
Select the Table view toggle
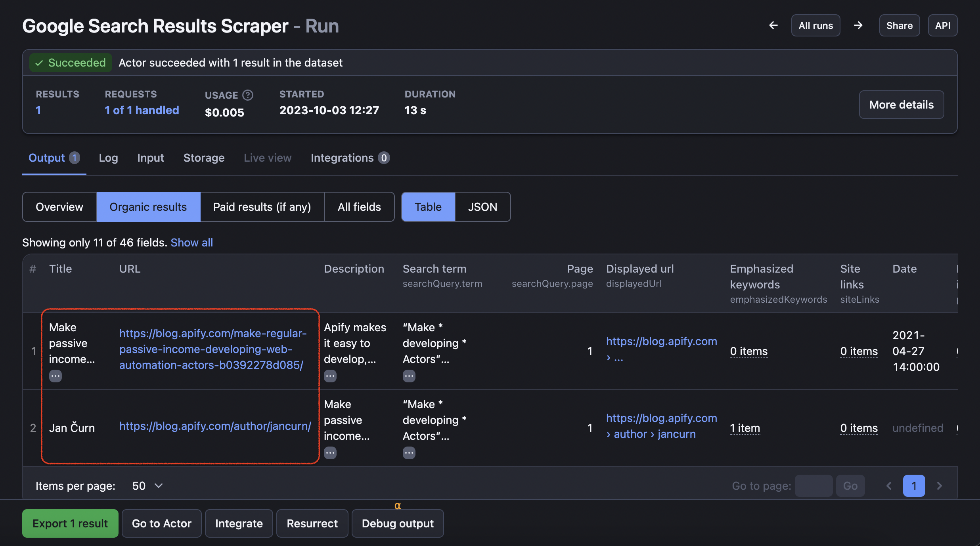point(428,206)
